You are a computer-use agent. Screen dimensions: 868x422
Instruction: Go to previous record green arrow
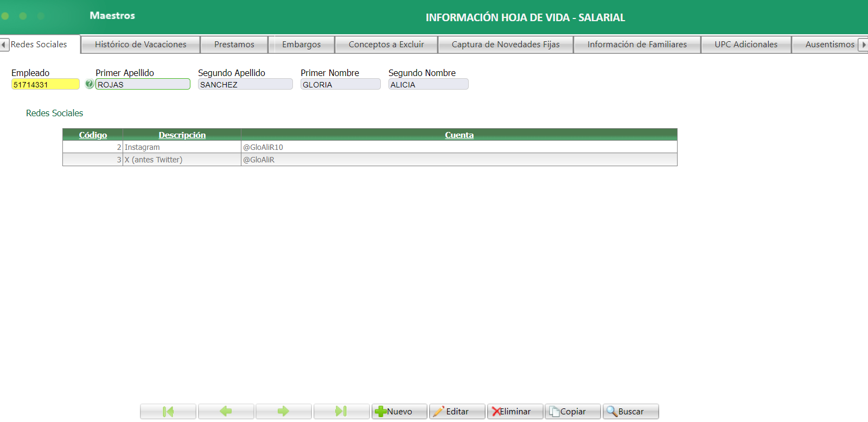coord(226,412)
